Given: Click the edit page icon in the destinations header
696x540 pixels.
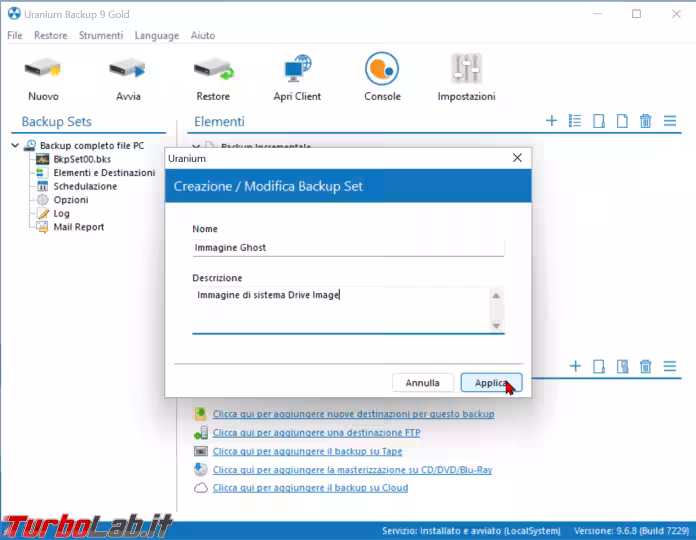Looking at the screenshot, I should 599,367.
